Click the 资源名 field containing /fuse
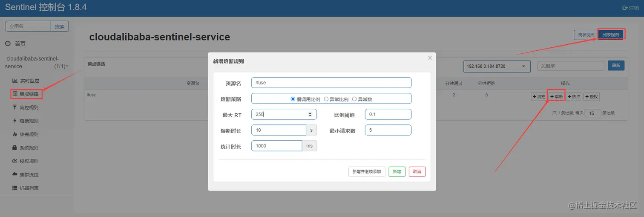This screenshot has width=644, height=217. (331, 83)
